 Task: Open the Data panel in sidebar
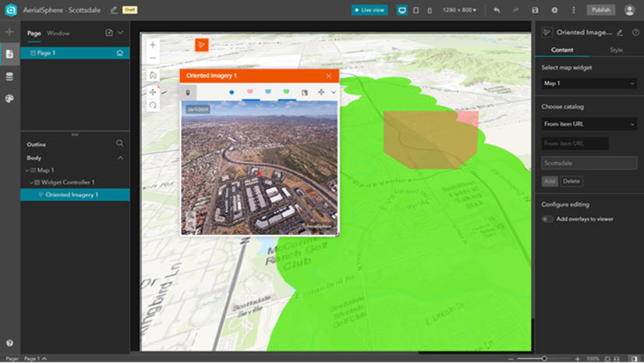point(9,77)
